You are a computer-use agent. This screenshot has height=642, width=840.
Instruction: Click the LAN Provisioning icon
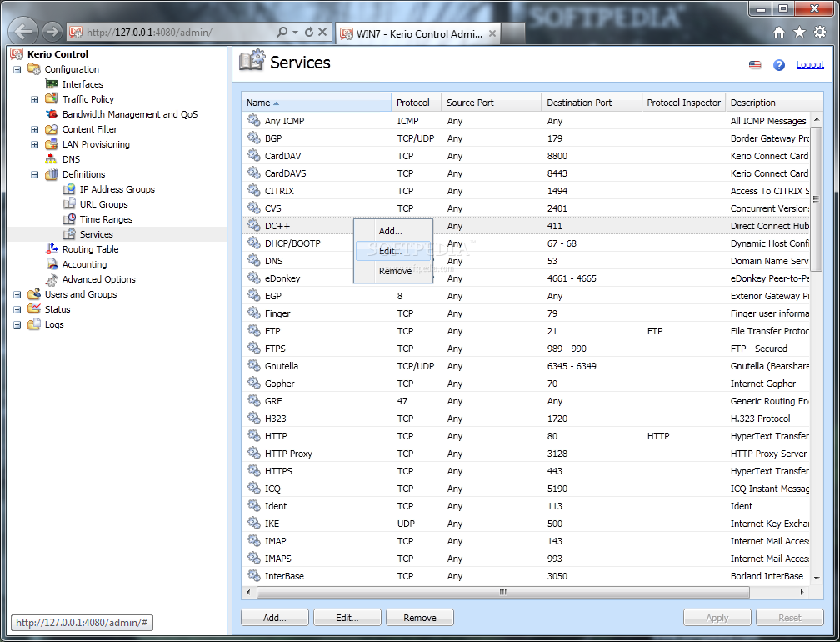click(52, 144)
